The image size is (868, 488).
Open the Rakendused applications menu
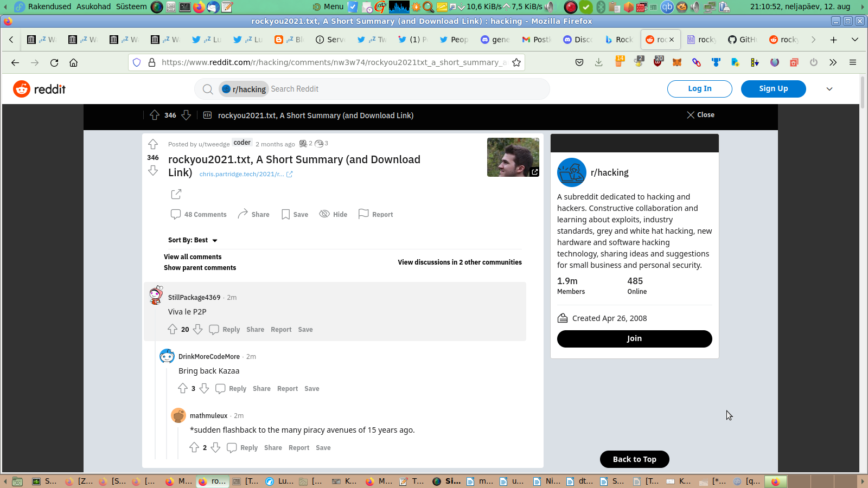(49, 7)
